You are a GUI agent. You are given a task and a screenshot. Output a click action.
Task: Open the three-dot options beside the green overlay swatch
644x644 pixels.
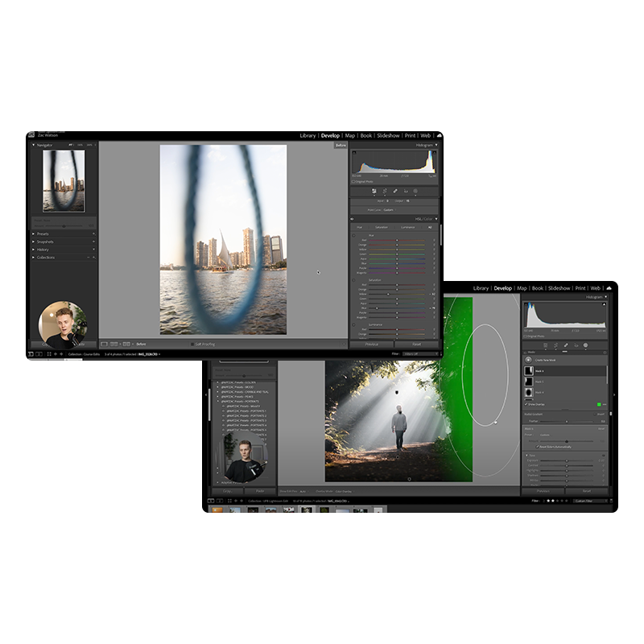pyautogui.click(x=604, y=404)
